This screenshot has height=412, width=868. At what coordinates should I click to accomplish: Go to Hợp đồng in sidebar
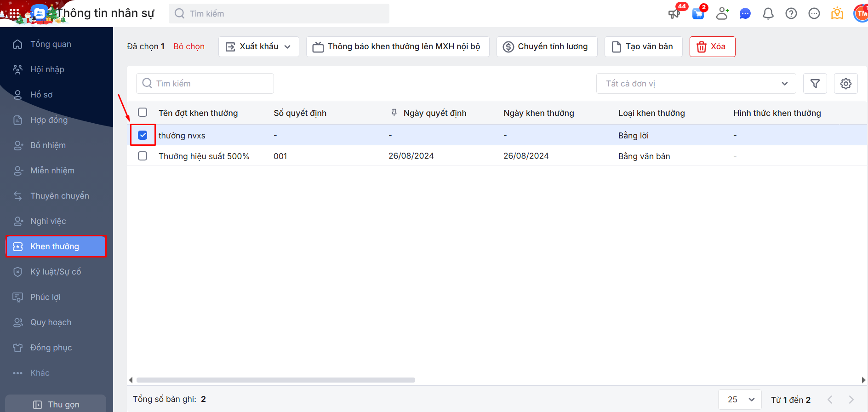pyautogui.click(x=49, y=120)
